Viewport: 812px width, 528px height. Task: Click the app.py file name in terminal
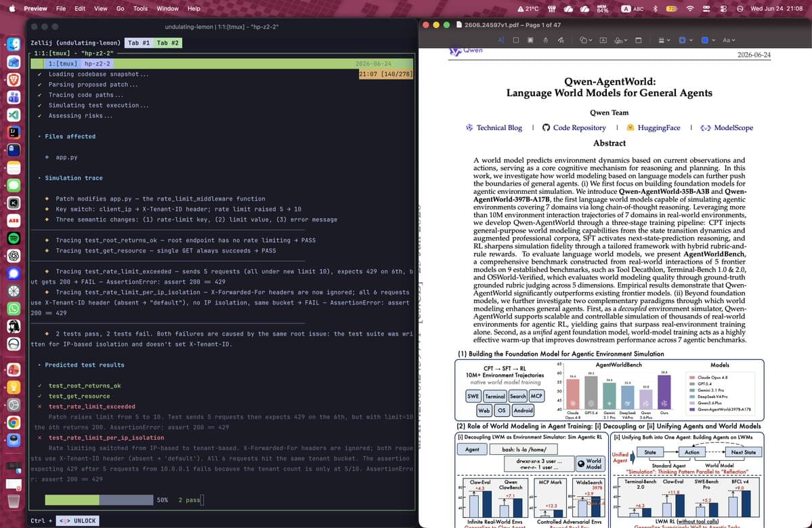coord(66,157)
